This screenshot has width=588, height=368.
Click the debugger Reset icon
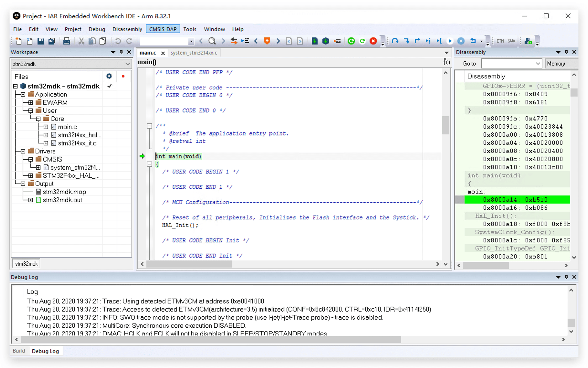click(x=472, y=41)
